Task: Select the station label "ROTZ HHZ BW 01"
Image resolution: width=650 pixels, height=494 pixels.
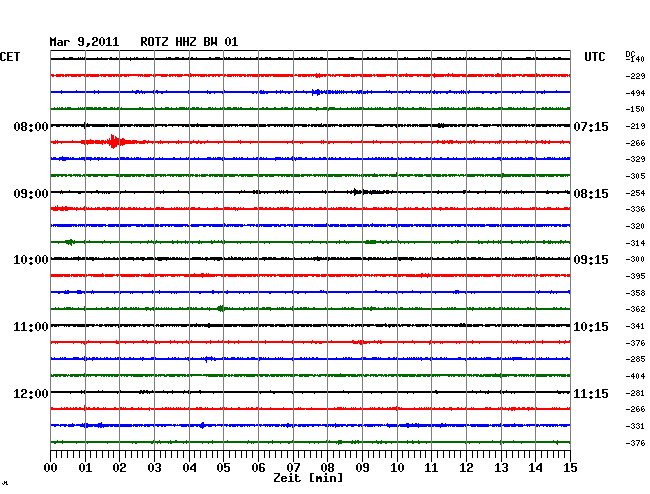Action: pyautogui.click(x=189, y=42)
